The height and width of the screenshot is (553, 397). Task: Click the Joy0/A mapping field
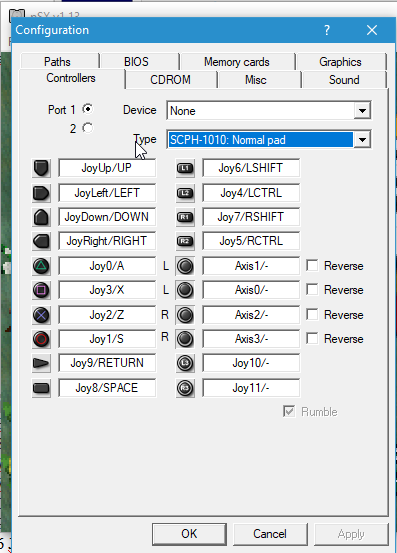coord(107,266)
